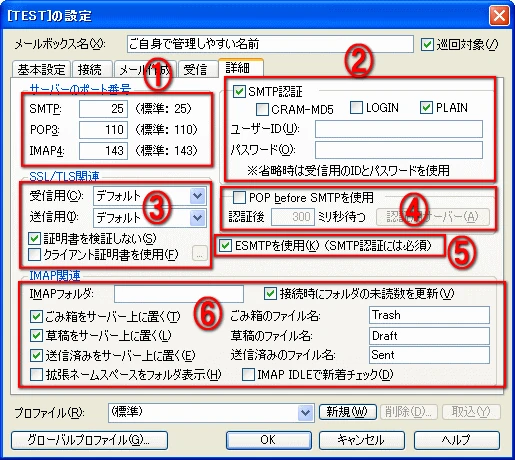This screenshot has height=460, width=515.
Task: Enable CRAM-MD5 authentication checkbox
Action: [x=262, y=109]
